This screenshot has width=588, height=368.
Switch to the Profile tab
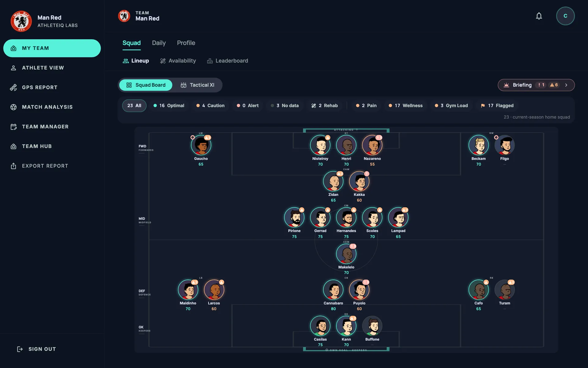click(186, 43)
